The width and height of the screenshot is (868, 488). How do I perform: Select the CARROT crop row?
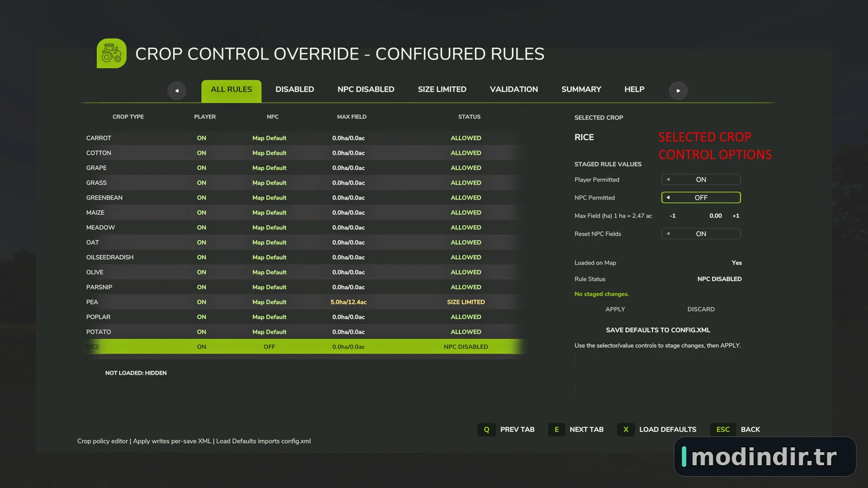304,138
